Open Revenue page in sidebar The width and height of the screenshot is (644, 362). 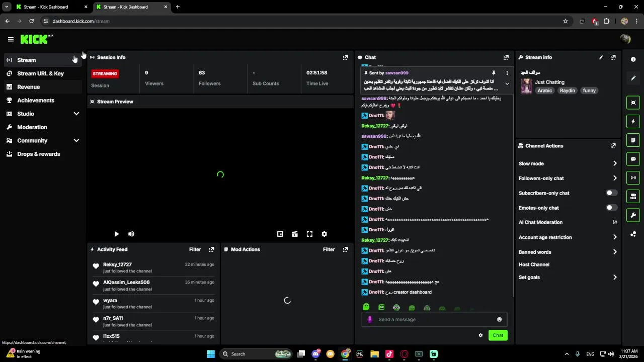(43, 87)
